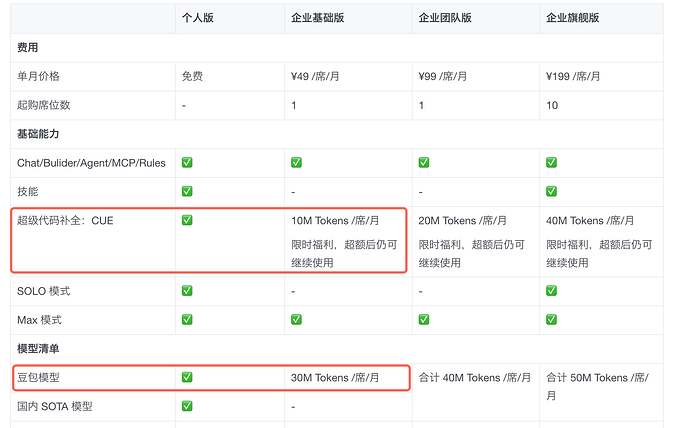690x428 pixels.
Task: Click the 个人版 checkmark in Chat/Bulider/Agent/MCP/Rules row
Action: [187, 162]
